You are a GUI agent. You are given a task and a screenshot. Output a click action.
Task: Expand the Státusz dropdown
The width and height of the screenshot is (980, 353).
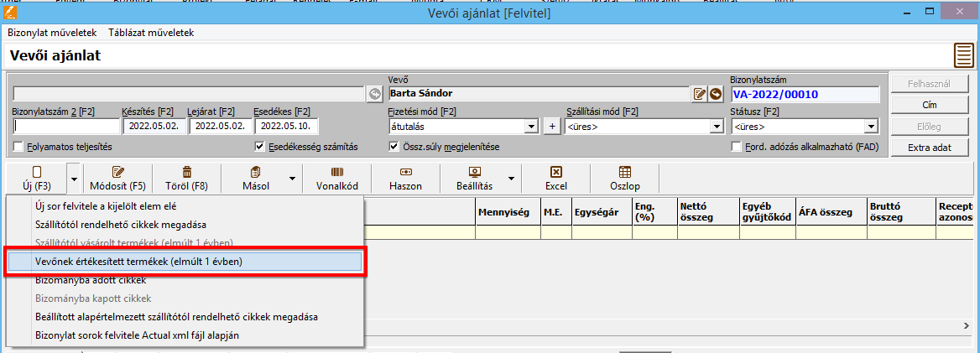coord(873,127)
